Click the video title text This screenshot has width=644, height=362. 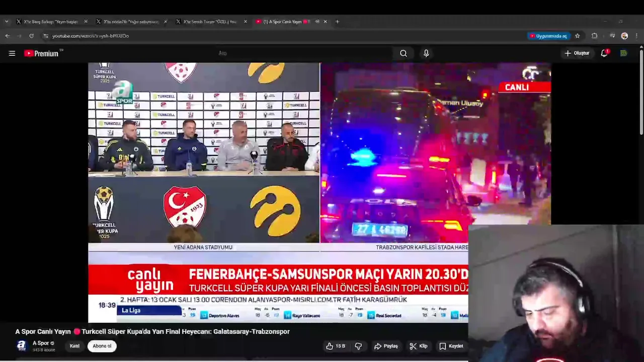pos(152,331)
